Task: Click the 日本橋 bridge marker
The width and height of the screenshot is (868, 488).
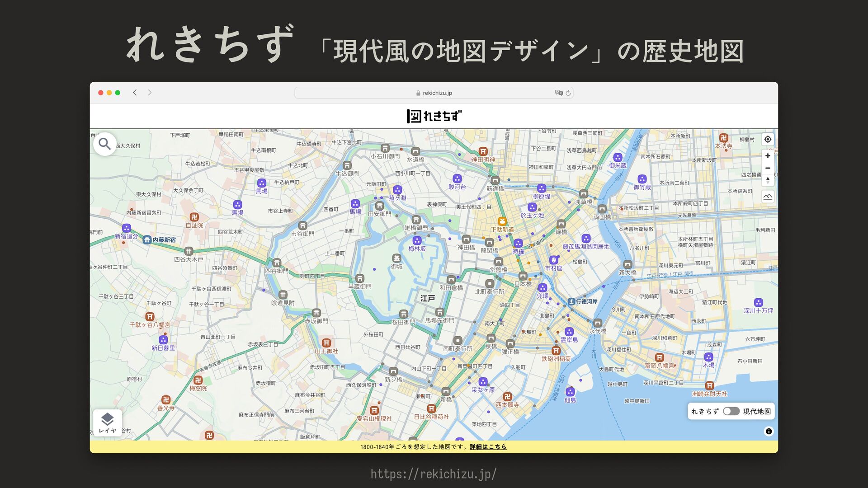Action: tap(523, 276)
